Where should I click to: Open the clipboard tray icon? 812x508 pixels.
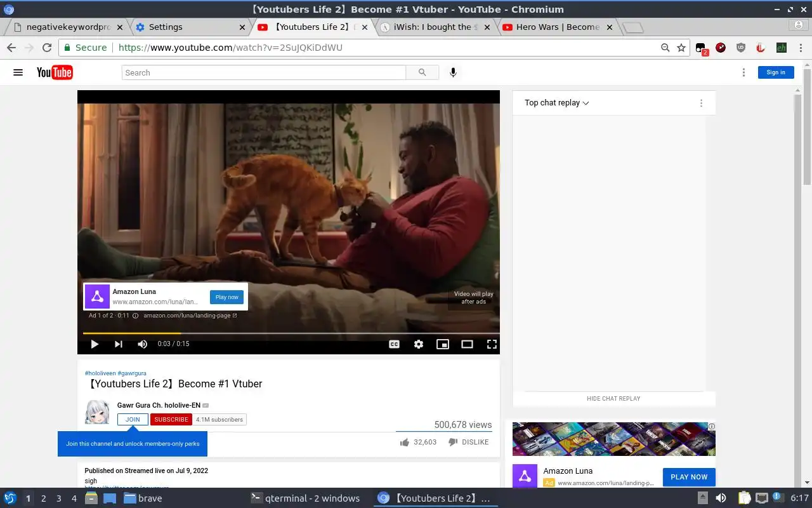point(744,498)
